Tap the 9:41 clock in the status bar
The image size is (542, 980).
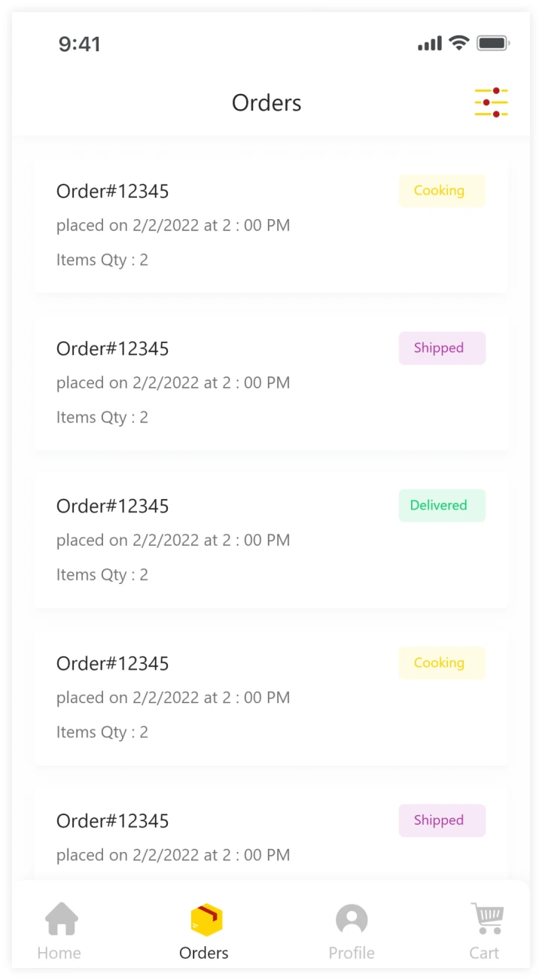80,44
